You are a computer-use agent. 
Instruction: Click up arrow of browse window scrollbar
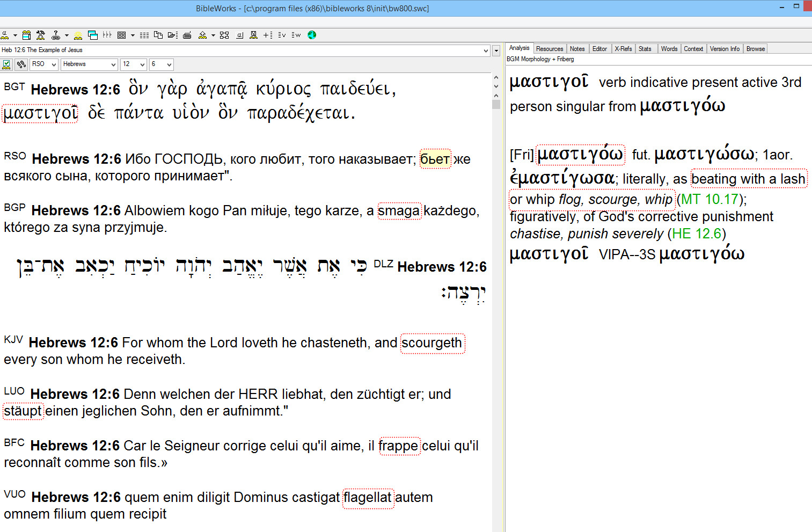496,78
